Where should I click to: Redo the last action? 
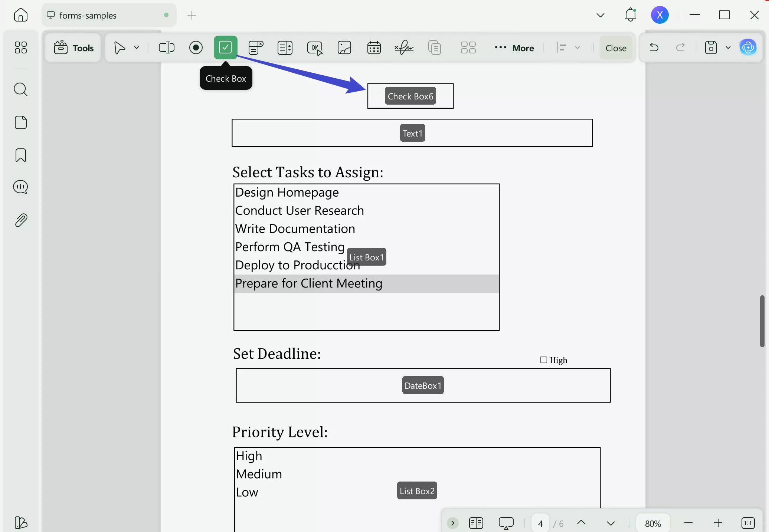680,47
